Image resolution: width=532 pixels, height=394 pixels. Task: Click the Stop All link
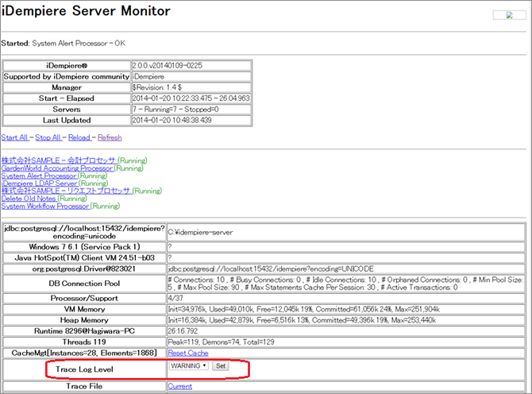coord(48,137)
